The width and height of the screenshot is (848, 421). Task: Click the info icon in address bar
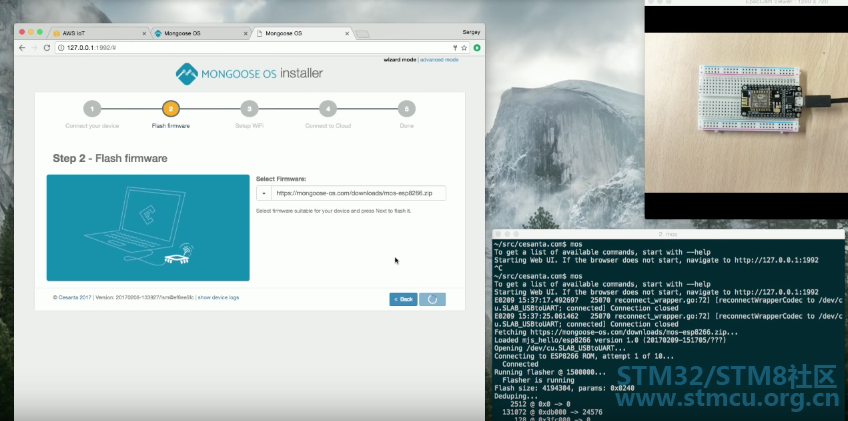coord(61,48)
